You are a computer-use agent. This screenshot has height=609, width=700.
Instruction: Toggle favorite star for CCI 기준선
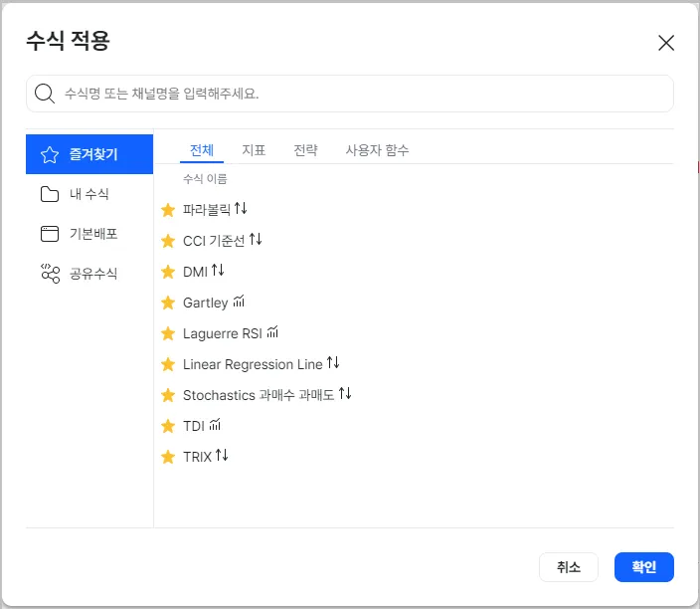pyautogui.click(x=168, y=241)
